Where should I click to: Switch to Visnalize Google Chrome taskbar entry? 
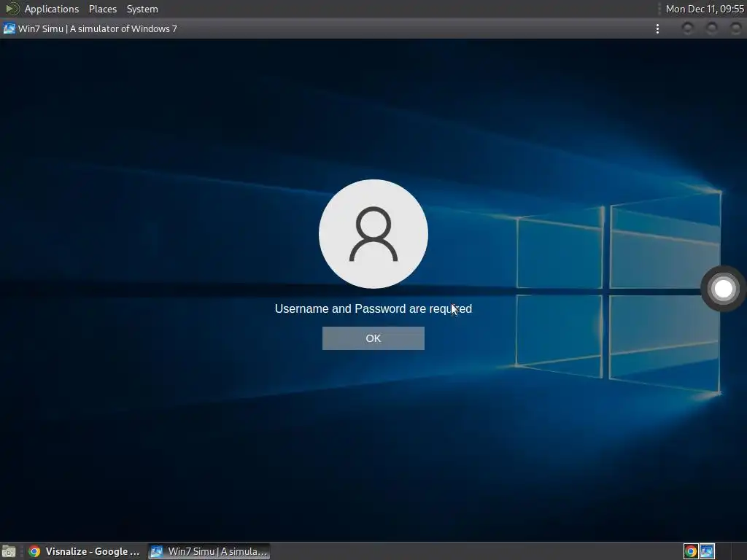point(84,551)
